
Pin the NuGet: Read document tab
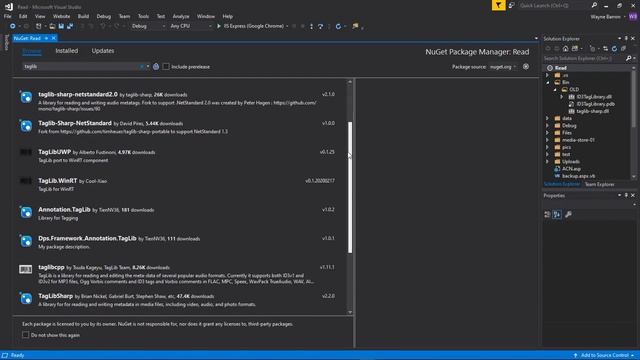47,38
